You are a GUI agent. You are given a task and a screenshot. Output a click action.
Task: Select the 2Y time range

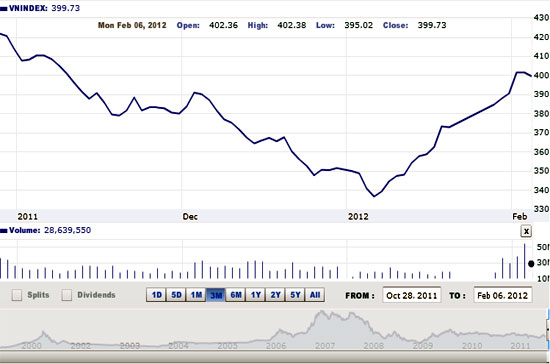275,295
